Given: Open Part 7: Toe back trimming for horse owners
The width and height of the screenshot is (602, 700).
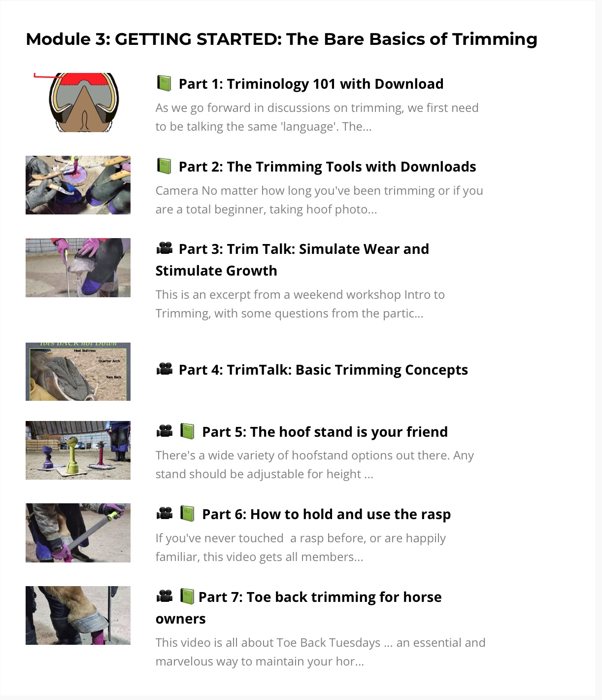Looking at the screenshot, I should [299, 607].
